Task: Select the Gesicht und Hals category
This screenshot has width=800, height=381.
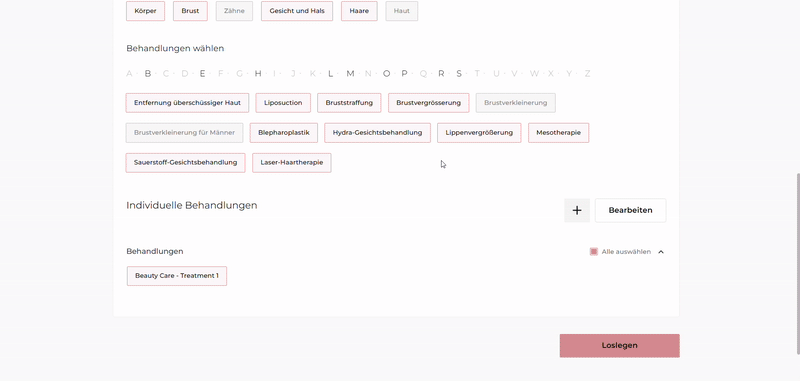Action: tap(297, 11)
